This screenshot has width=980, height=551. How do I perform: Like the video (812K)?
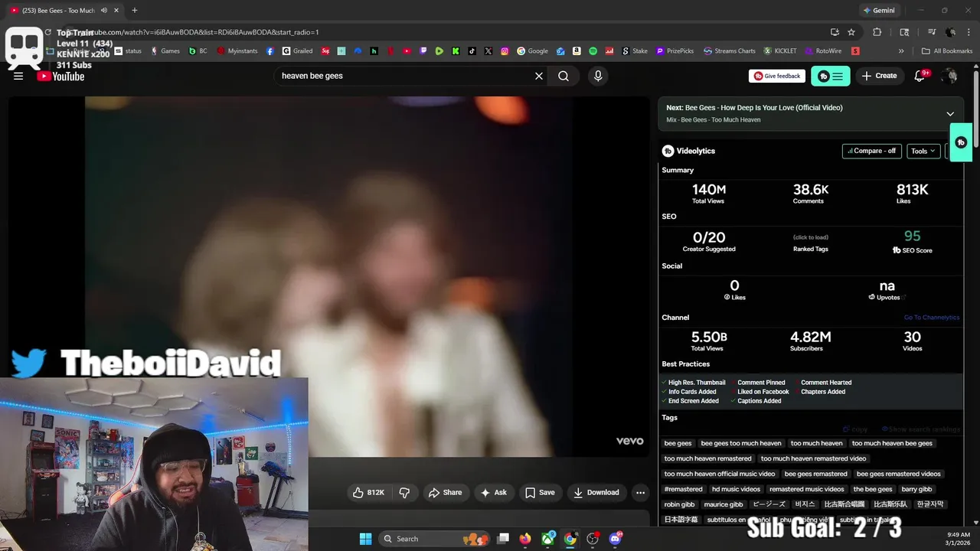368,493
